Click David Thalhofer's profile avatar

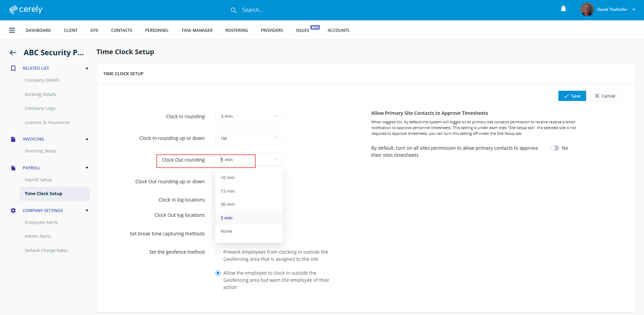587,9
